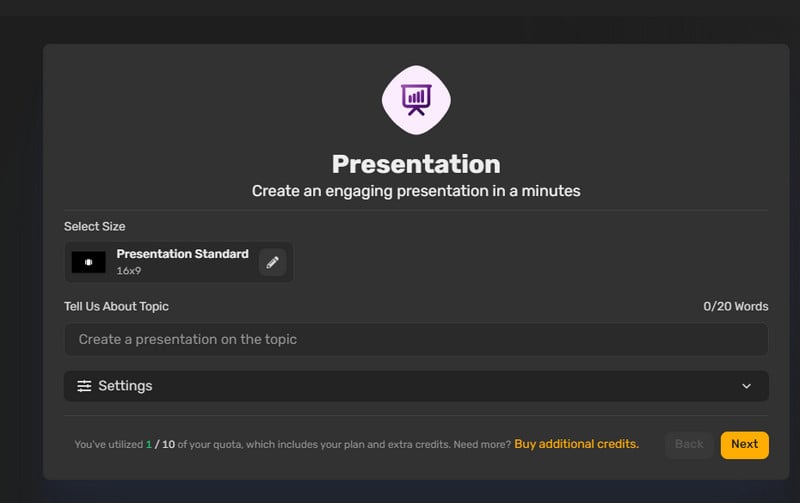Select the black 16x9 size thumbnail
The width and height of the screenshot is (800, 503).
[x=89, y=262]
